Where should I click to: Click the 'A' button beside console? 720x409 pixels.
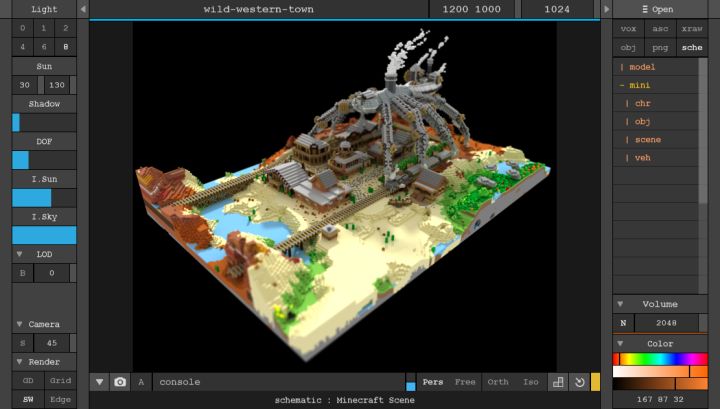141,382
